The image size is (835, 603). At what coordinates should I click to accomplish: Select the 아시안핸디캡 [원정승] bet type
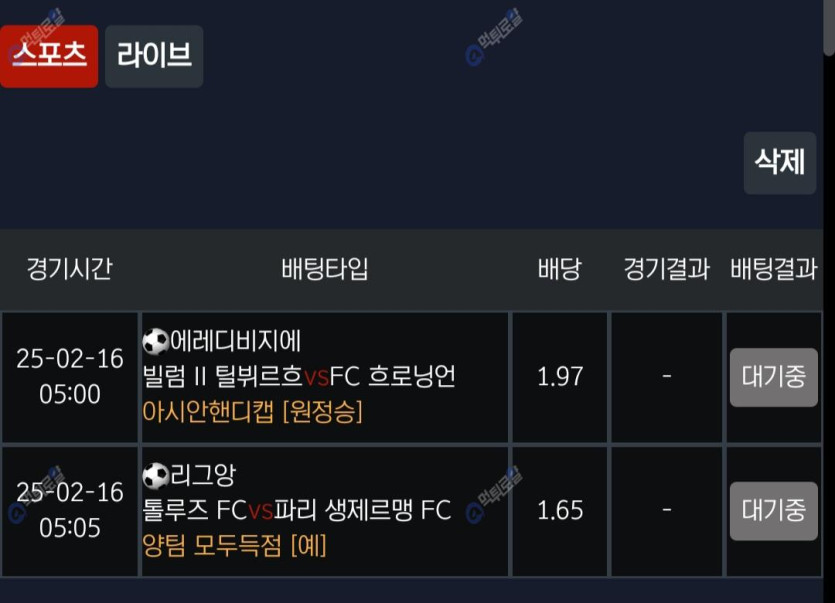[253, 411]
